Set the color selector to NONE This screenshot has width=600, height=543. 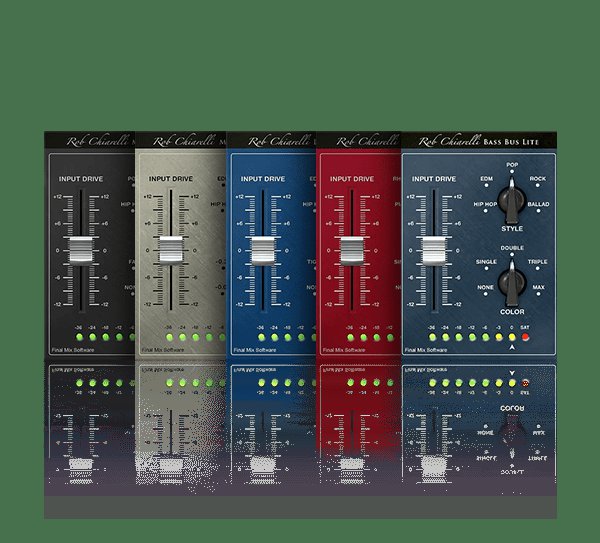tap(485, 290)
